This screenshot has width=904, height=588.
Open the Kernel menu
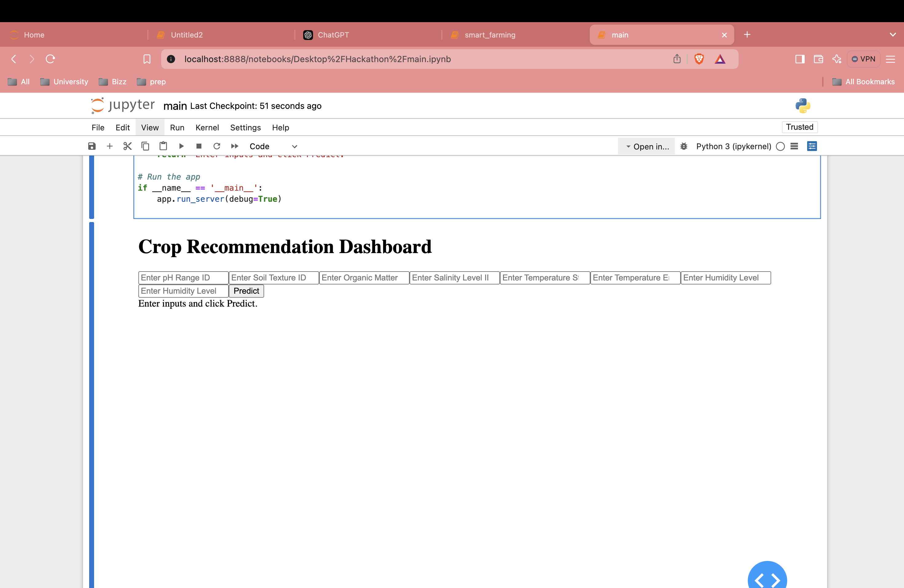207,128
